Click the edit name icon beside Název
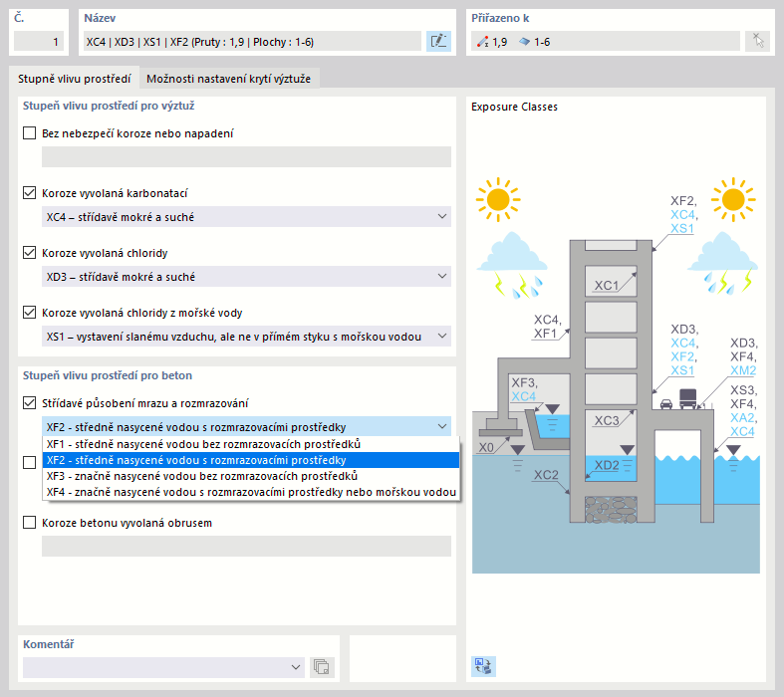Screen dimensions: 784x697 438,41
